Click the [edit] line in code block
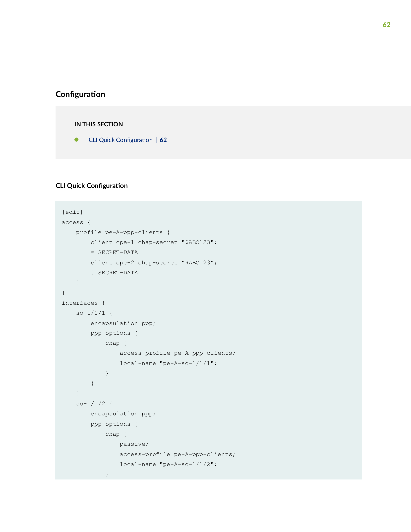The image size is (411, 532). pos(72,212)
